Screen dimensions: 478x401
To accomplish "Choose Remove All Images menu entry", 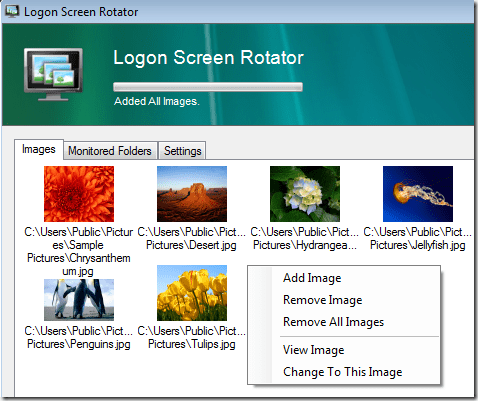I will pyautogui.click(x=344, y=322).
